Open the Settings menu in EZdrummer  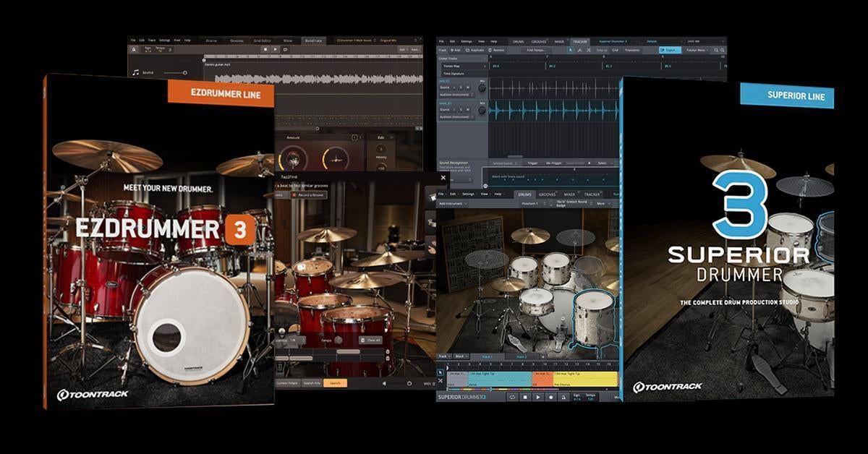click(163, 40)
